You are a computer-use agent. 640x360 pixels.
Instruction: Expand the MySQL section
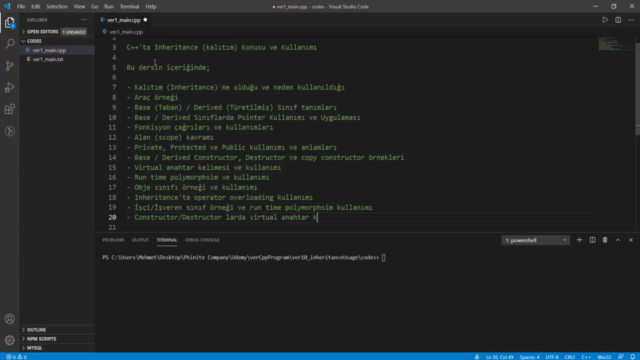point(34,348)
